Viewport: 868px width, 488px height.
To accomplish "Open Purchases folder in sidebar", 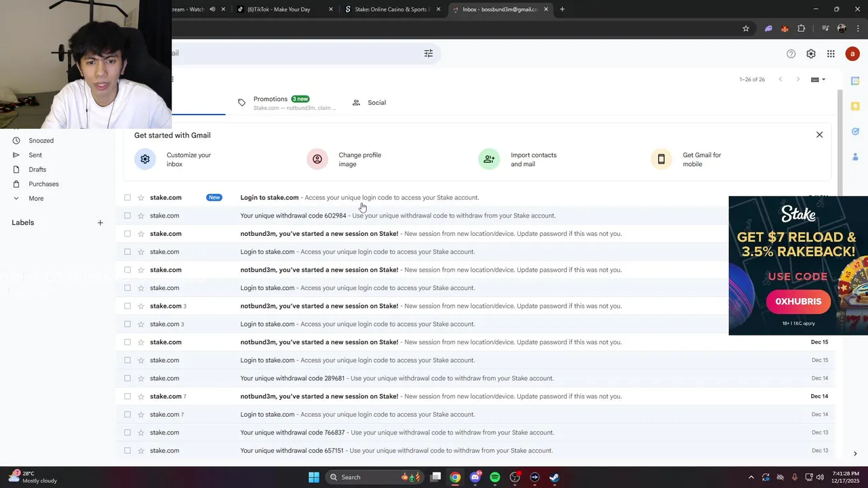I will 43,184.
